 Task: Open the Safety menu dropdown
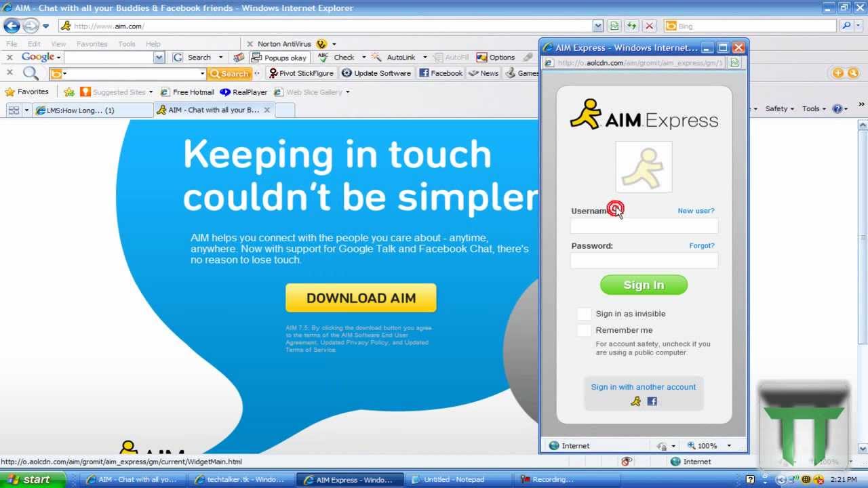coord(779,108)
